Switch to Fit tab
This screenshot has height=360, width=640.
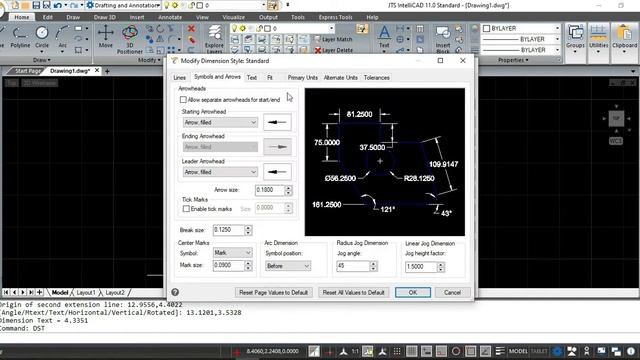coord(270,78)
